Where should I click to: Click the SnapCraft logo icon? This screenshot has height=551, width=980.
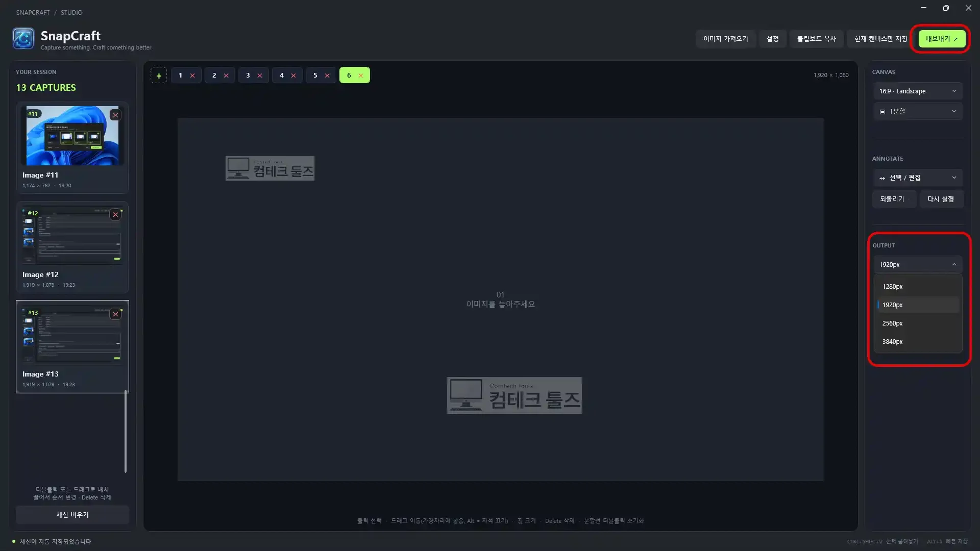pyautogui.click(x=23, y=39)
